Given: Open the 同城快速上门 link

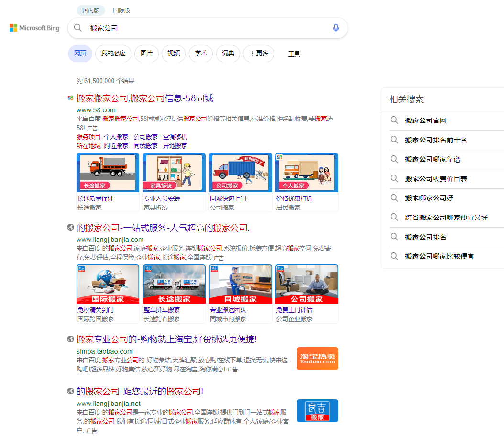Looking at the screenshot, I should click(x=228, y=198).
